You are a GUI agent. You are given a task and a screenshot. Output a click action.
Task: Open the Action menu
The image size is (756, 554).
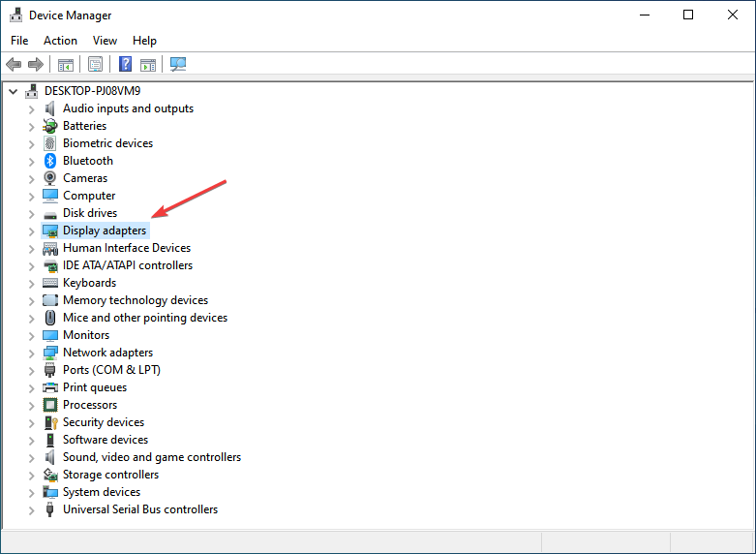60,41
